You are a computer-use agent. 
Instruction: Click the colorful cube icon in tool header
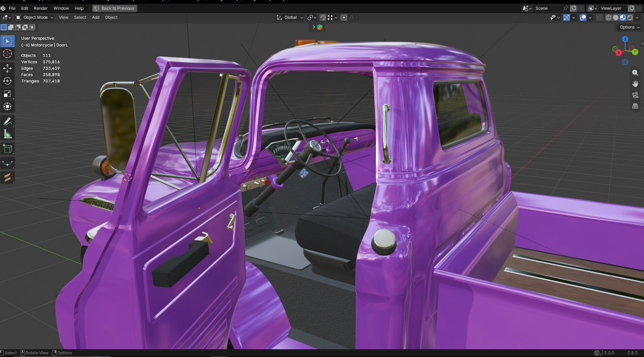320,27
